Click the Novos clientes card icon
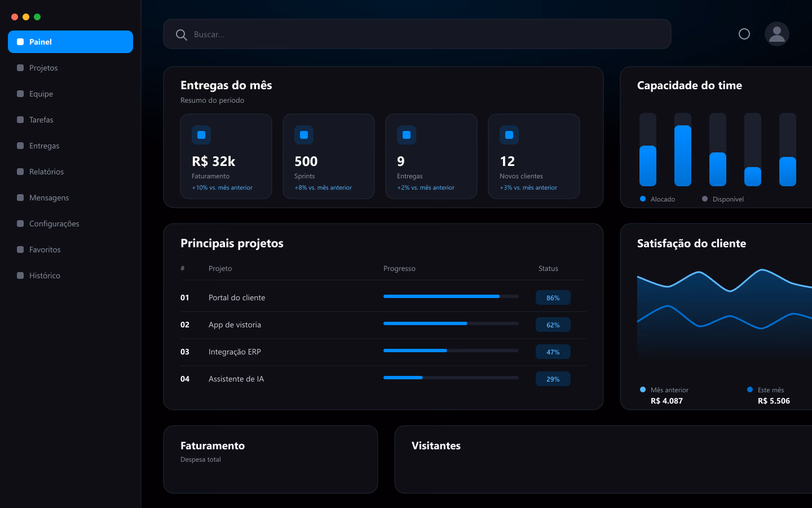 [509, 135]
